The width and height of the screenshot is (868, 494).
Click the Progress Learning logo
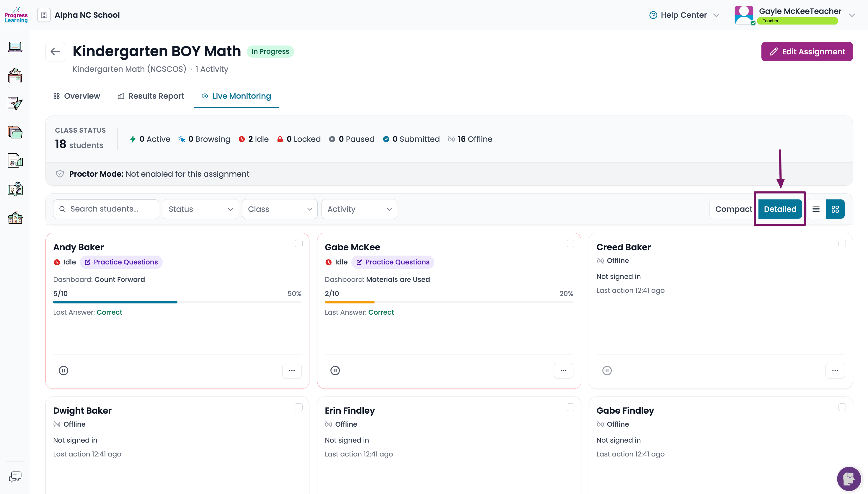(x=16, y=15)
